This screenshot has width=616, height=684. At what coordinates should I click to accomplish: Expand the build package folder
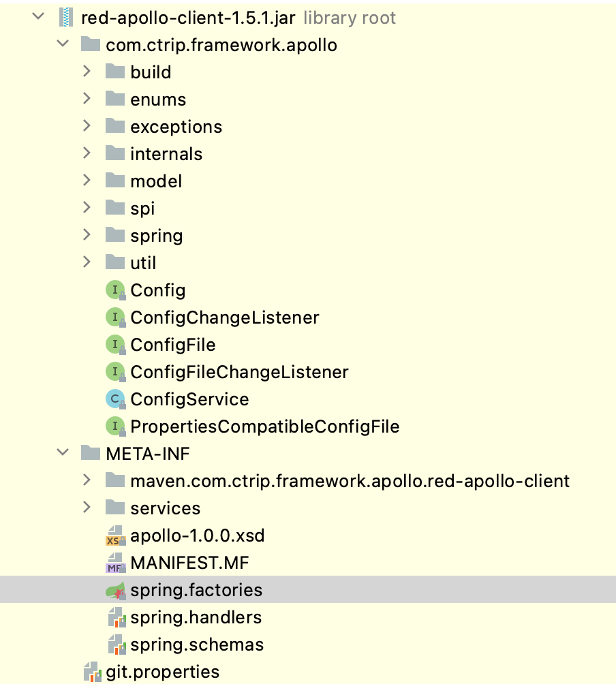click(87, 72)
